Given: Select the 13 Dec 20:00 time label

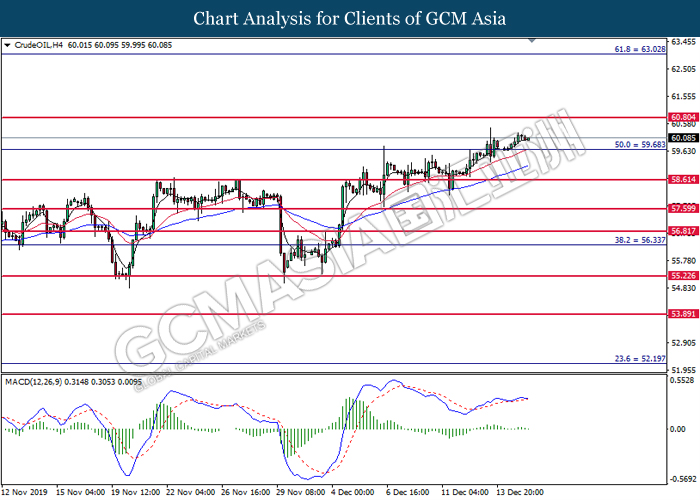Looking at the screenshot, I should tap(523, 492).
